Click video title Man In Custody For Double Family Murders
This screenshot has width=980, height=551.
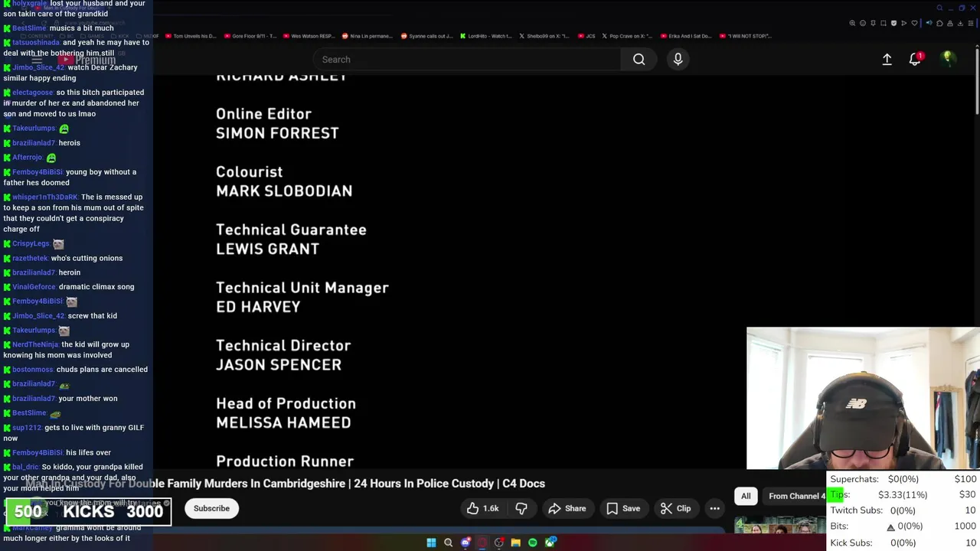[286, 484]
